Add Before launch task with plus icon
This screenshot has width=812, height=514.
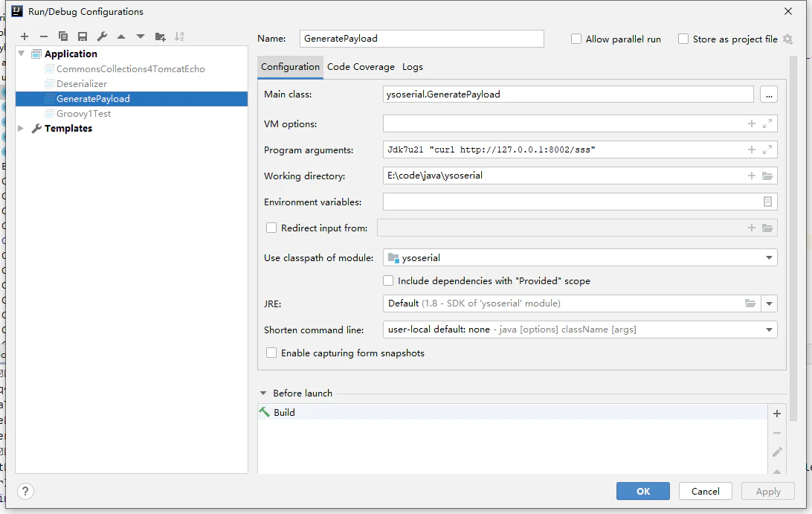click(777, 414)
